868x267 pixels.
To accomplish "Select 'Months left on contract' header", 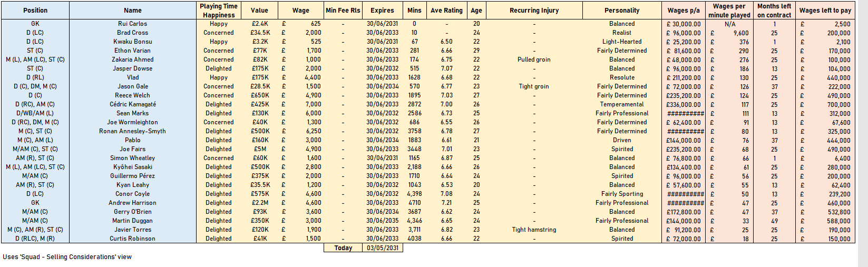I will coord(774,11).
